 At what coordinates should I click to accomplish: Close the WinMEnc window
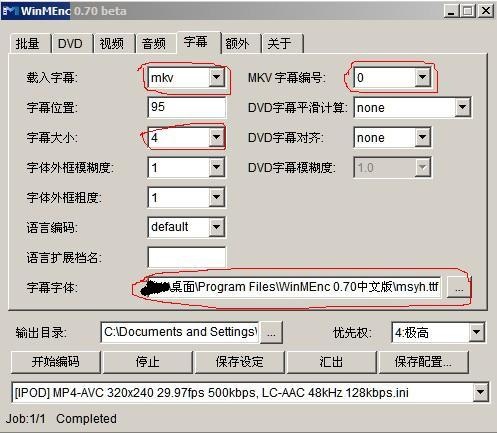pyautogui.click(x=486, y=11)
